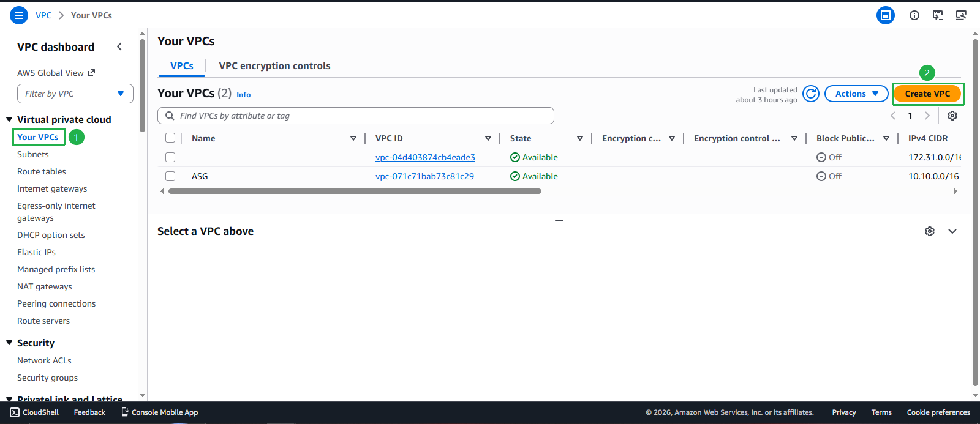This screenshot has width=980, height=424.
Task: Open Route servers in sidebar
Action: (x=43, y=321)
